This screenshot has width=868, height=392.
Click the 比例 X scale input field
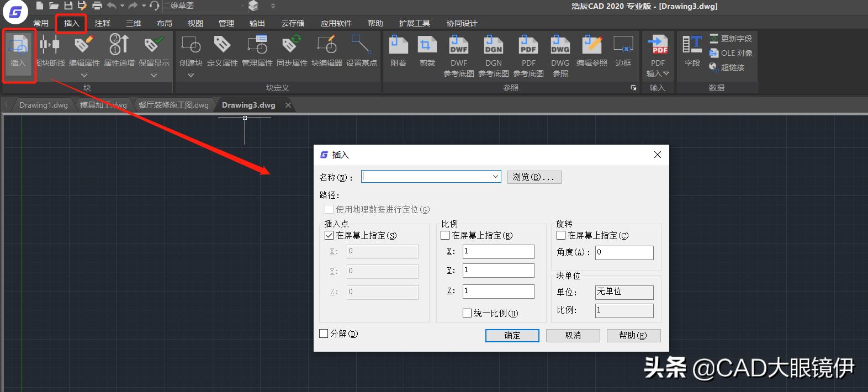point(499,252)
